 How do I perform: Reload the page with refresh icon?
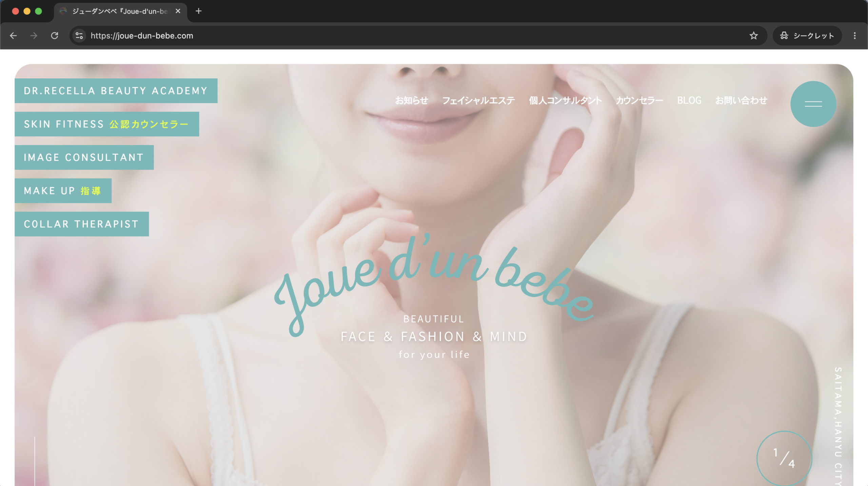click(55, 36)
